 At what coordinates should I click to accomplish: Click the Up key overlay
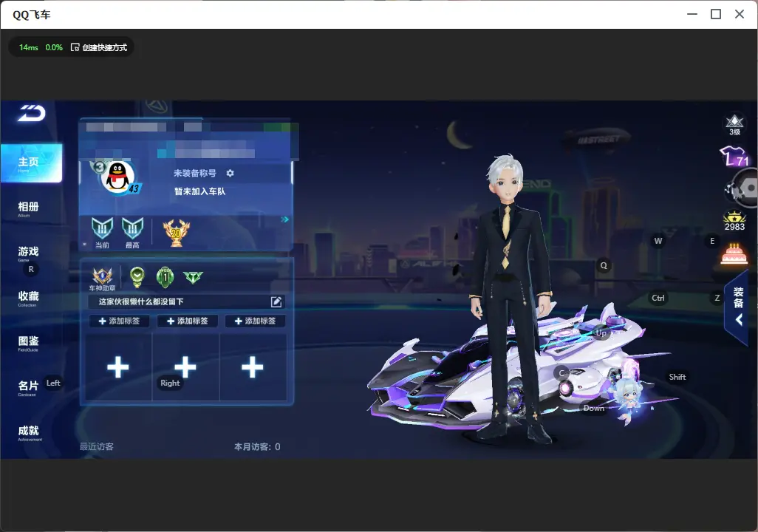point(601,333)
